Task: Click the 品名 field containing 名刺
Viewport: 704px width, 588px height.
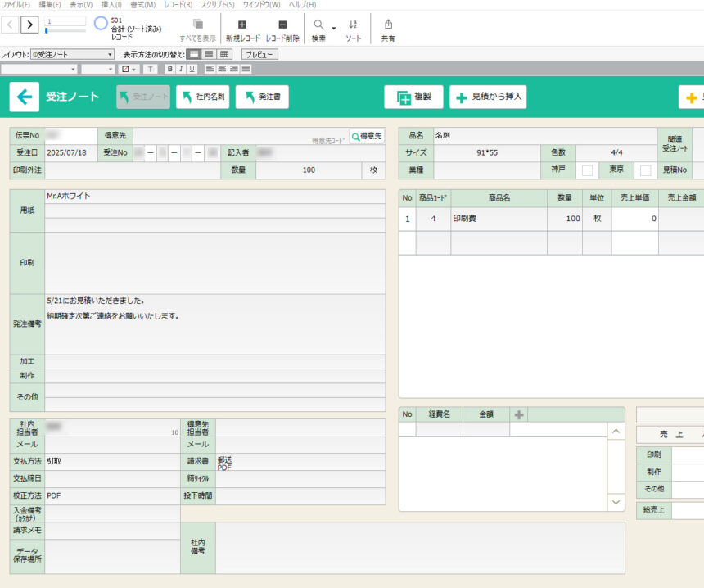Action: click(545, 136)
